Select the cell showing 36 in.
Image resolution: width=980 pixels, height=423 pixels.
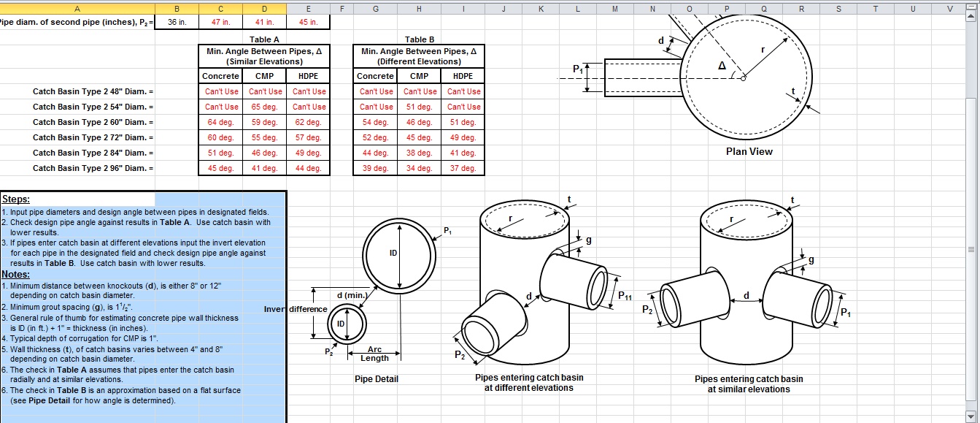[x=177, y=22]
